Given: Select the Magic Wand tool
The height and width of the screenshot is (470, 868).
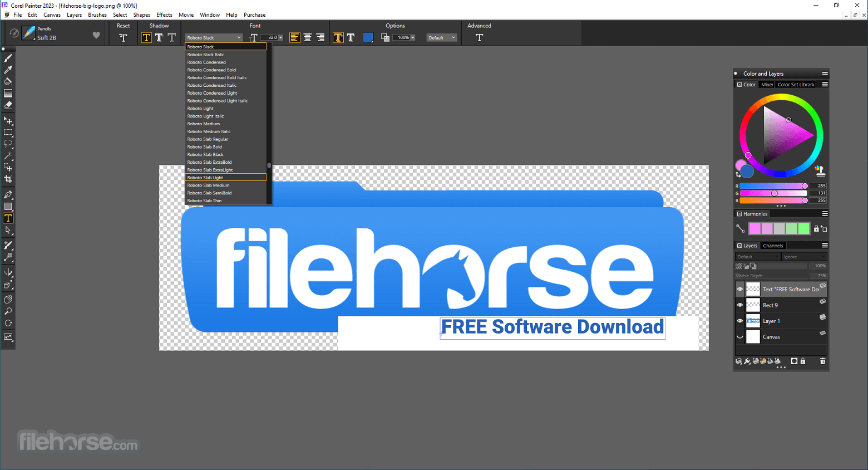Looking at the screenshot, I should pyautogui.click(x=8, y=155).
